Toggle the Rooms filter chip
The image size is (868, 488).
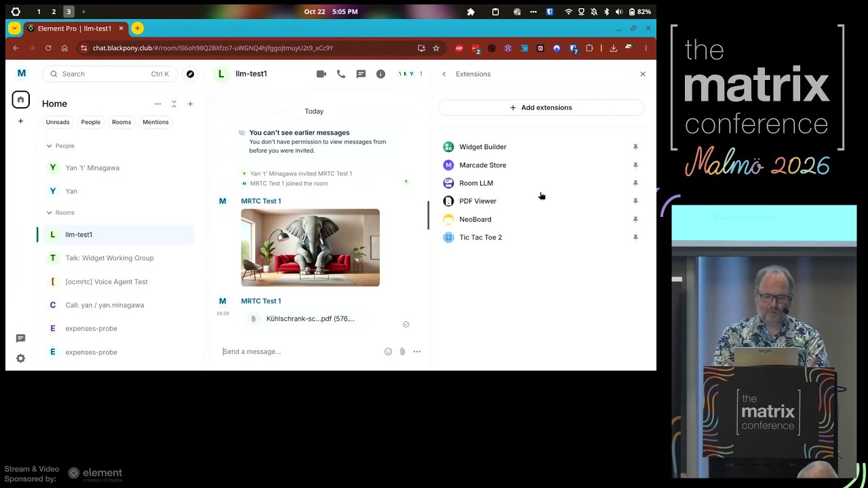(121, 122)
